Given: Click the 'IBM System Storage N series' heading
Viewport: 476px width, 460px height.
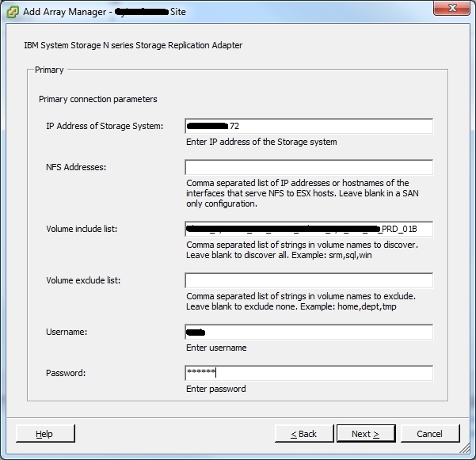Looking at the screenshot, I should point(133,45).
